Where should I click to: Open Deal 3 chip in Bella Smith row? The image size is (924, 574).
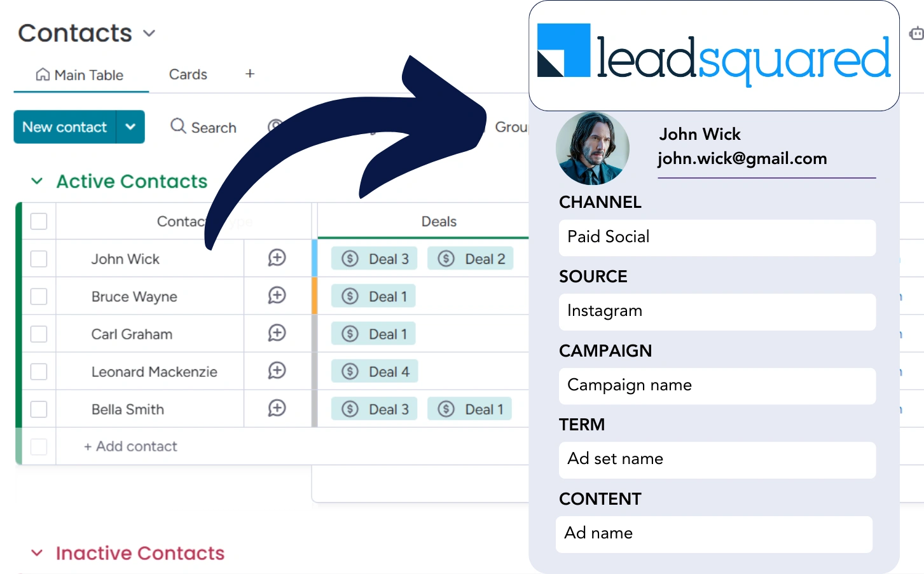[375, 409]
